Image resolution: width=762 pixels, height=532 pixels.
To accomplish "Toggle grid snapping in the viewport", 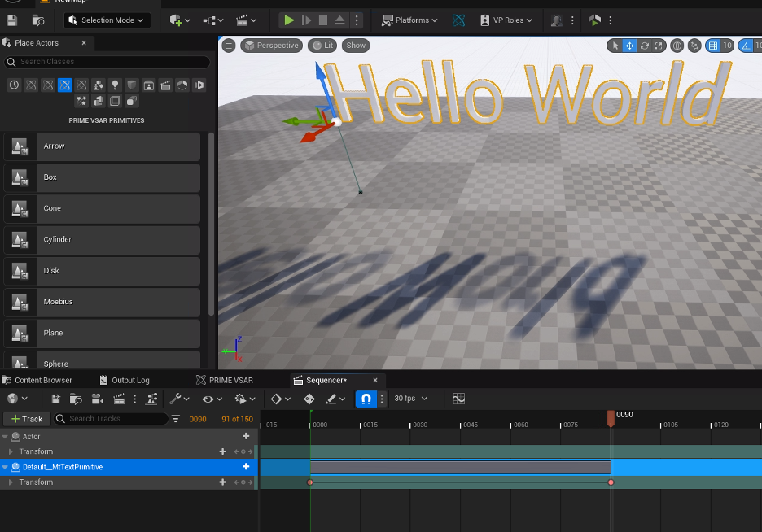I will [713, 46].
